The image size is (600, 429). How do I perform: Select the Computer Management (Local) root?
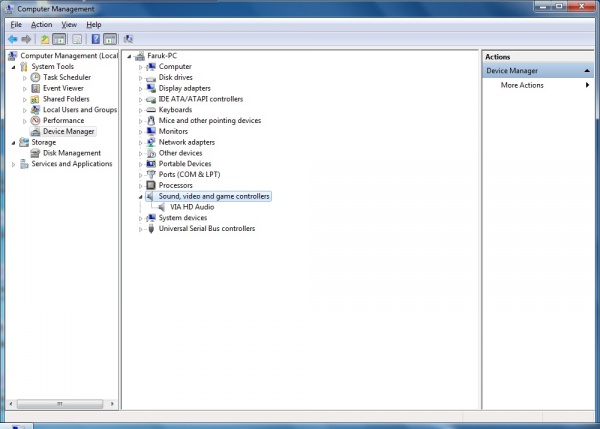point(69,55)
